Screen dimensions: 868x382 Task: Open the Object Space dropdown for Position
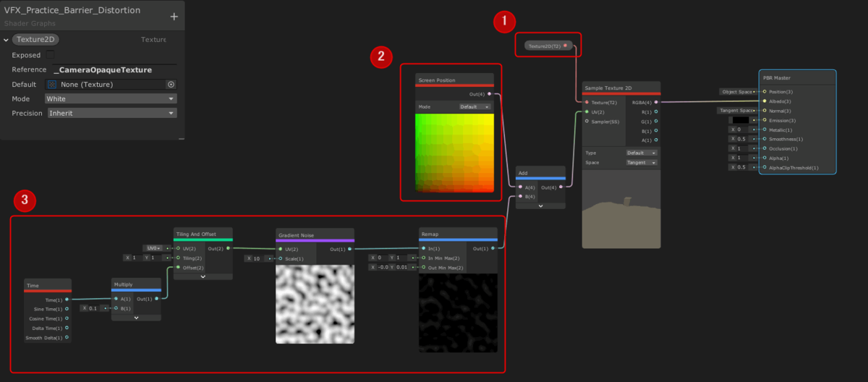(739, 92)
